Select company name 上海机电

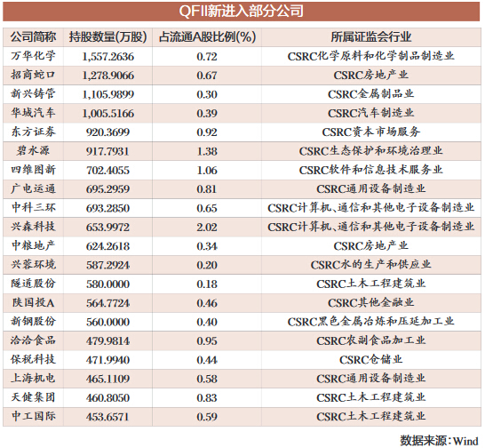[x=33, y=378]
